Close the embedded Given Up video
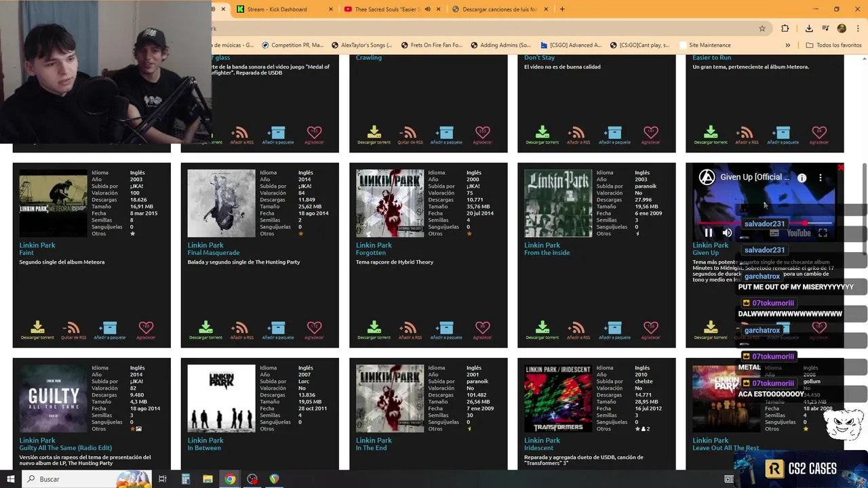The height and width of the screenshot is (488, 868). click(840, 167)
